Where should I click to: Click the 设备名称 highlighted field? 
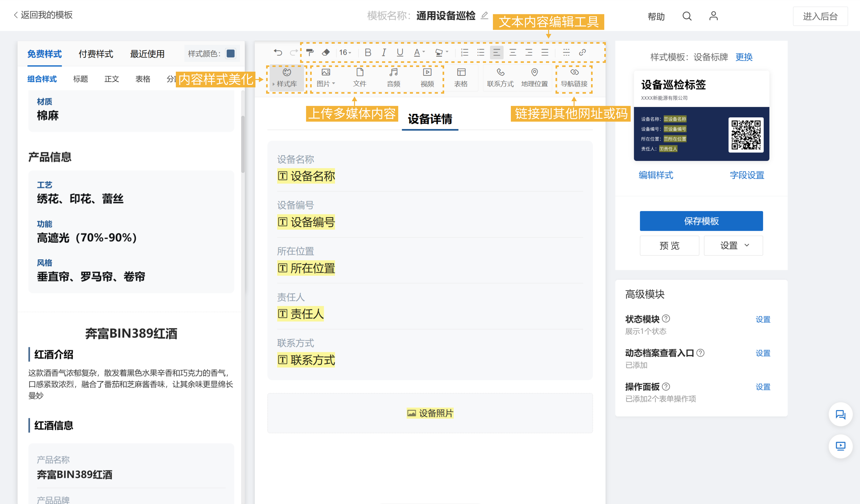click(x=306, y=176)
